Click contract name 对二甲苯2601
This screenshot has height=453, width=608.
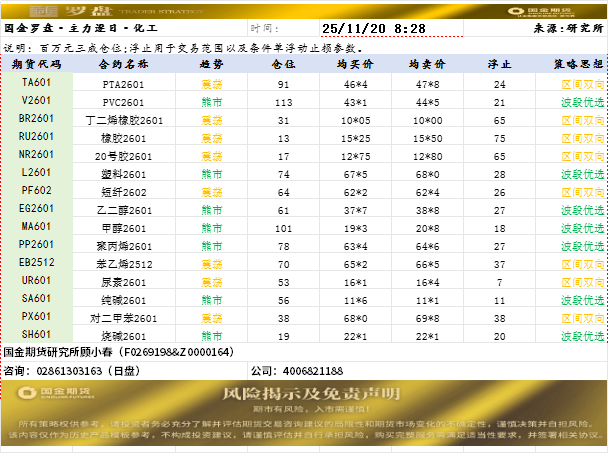(x=123, y=318)
